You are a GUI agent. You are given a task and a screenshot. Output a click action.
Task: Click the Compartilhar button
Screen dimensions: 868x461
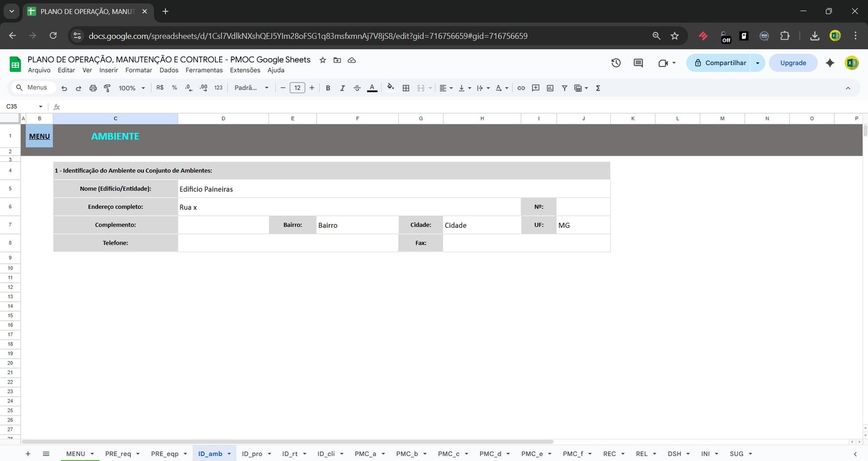[719, 63]
